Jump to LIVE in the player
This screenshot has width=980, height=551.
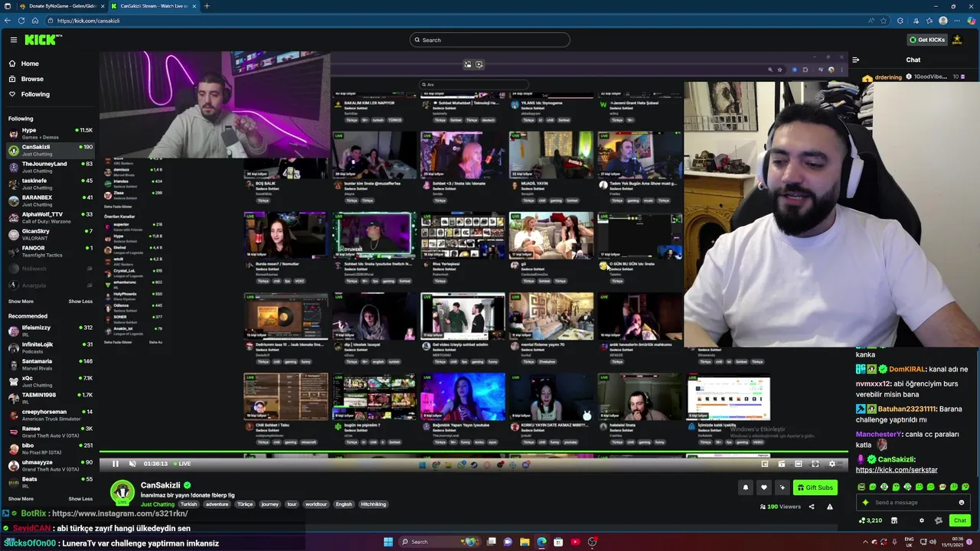[x=182, y=464]
